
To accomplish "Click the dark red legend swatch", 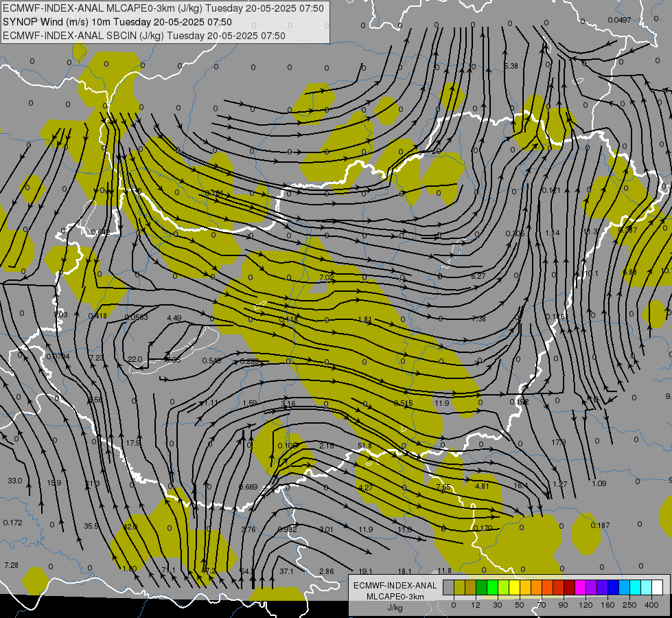I will [569, 587].
